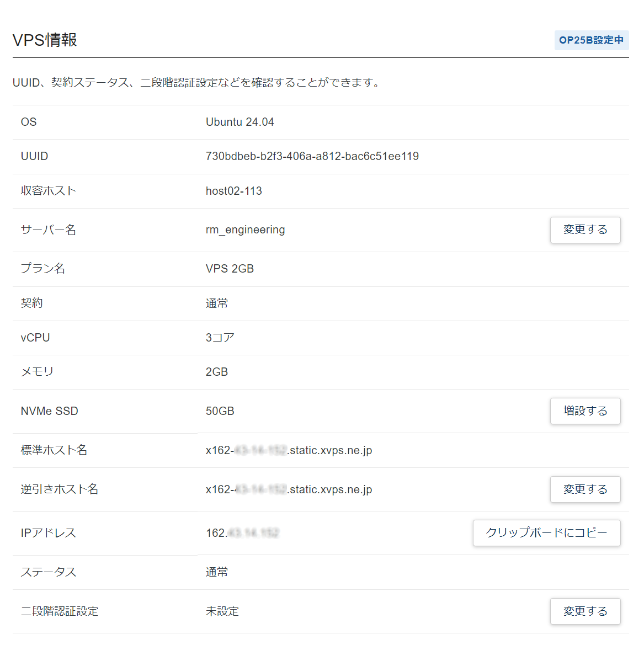Click 変更する button for サーバー名
The height and width of the screenshot is (645, 644).
(x=585, y=230)
